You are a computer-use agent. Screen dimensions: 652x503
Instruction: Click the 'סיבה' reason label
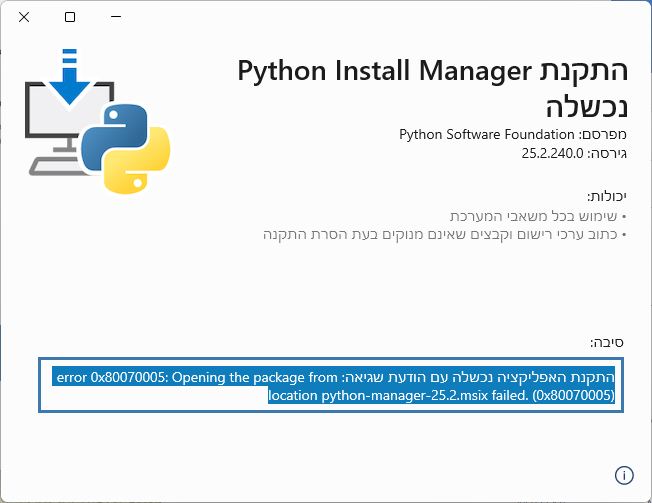point(611,340)
